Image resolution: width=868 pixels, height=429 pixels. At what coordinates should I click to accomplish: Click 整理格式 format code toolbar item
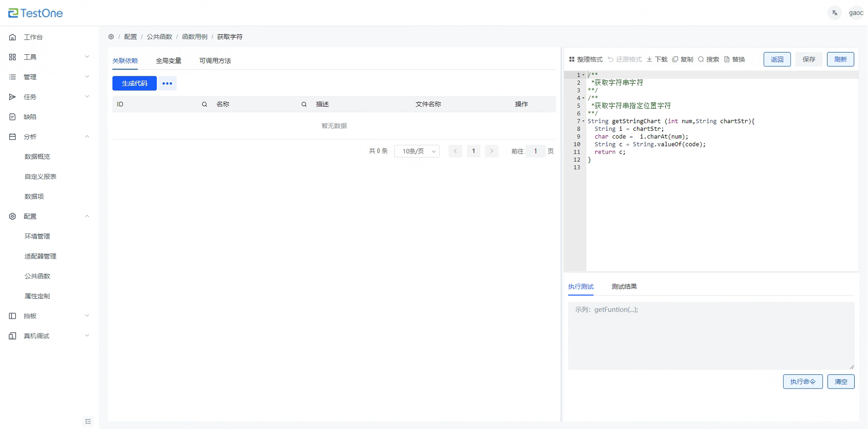586,59
